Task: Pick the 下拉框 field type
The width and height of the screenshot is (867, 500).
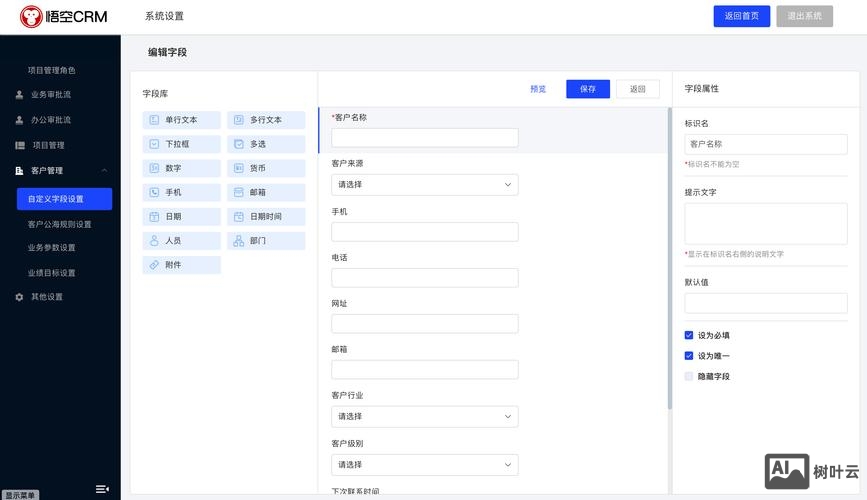Action: point(181,144)
